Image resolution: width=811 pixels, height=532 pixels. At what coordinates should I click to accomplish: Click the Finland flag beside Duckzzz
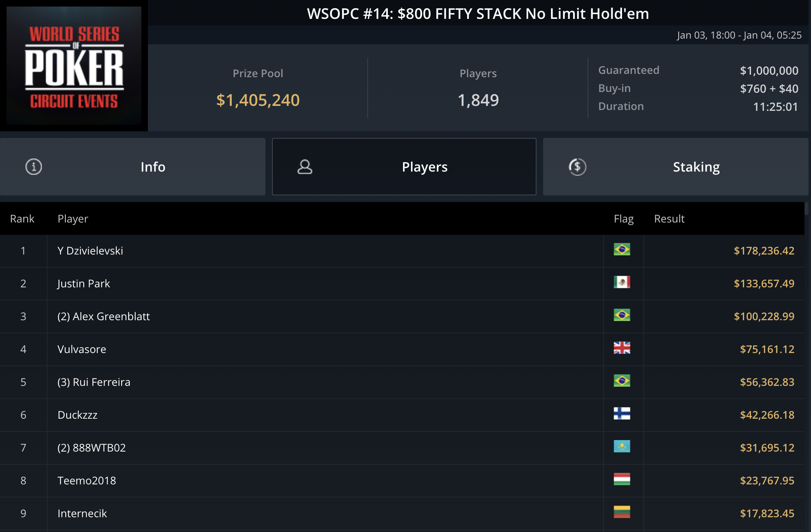tap(622, 414)
